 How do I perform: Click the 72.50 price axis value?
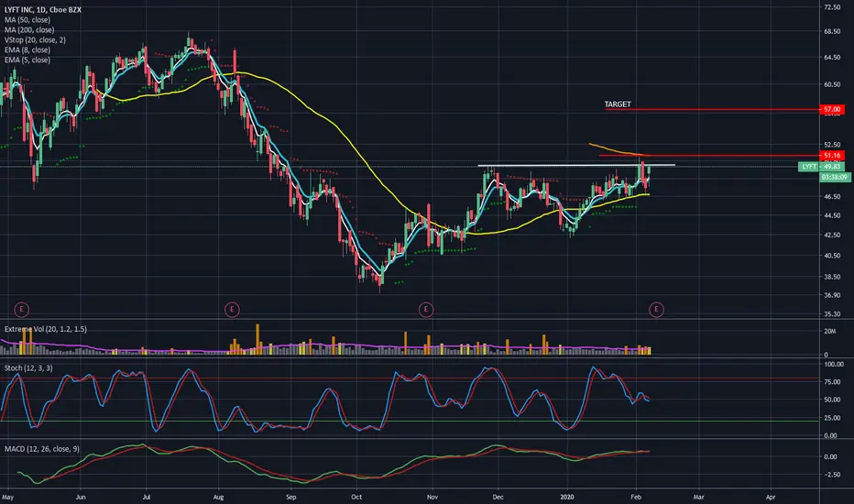(832, 7)
